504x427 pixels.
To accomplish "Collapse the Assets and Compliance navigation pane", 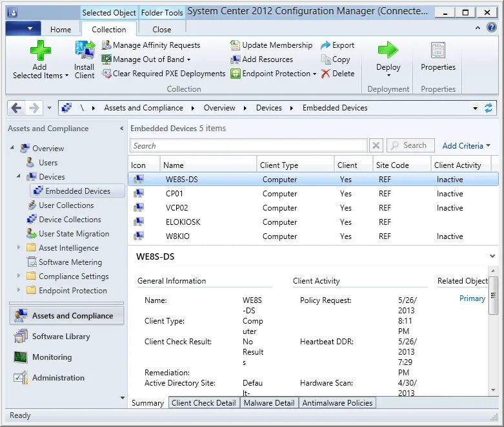I will coord(121,129).
